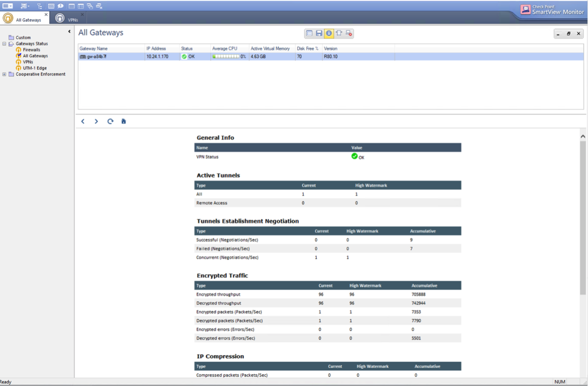Click the save icon in view toolbar

point(319,34)
